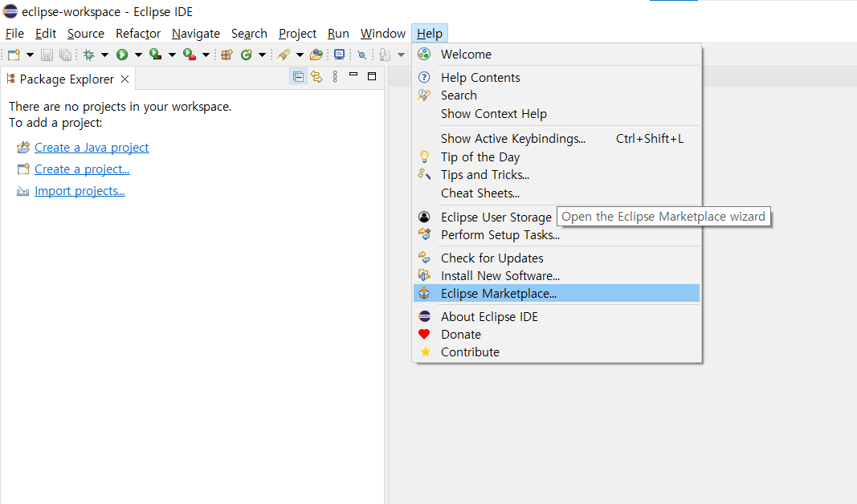Click the Open Type folder icon
The height and width of the screenshot is (504, 857).
316,55
